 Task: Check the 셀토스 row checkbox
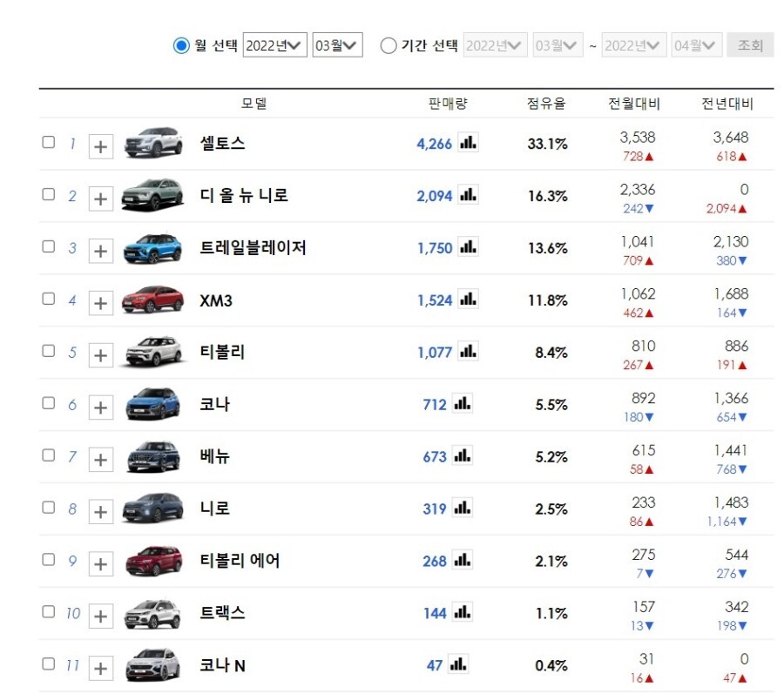[x=49, y=142]
